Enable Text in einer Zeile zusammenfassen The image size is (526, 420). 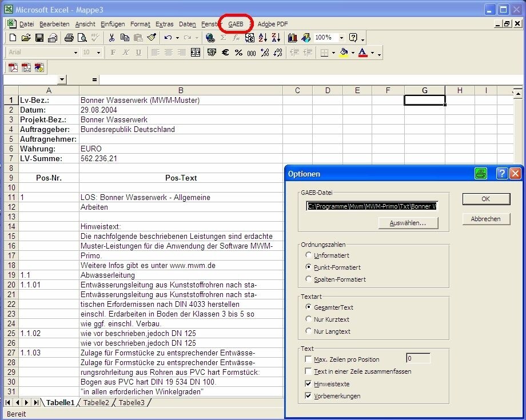coord(309,371)
